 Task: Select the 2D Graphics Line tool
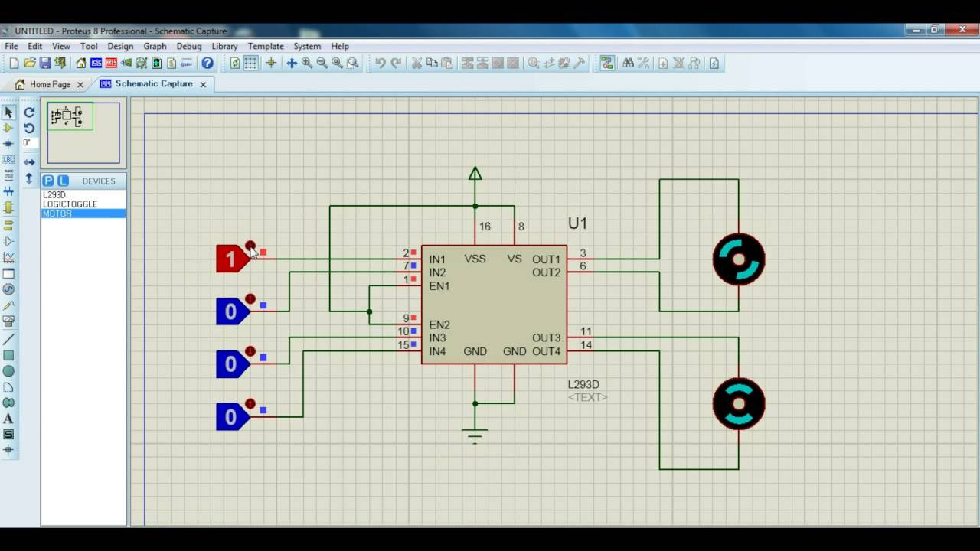[x=8, y=340]
